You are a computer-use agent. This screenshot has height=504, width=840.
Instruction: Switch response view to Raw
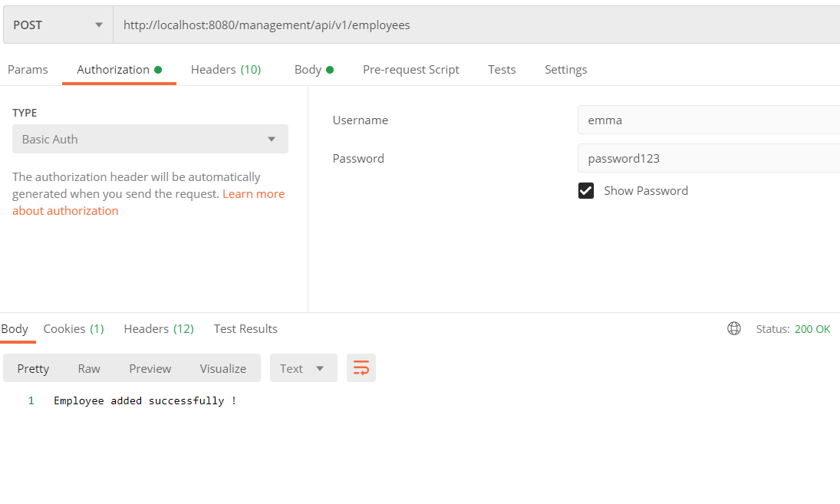point(89,369)
